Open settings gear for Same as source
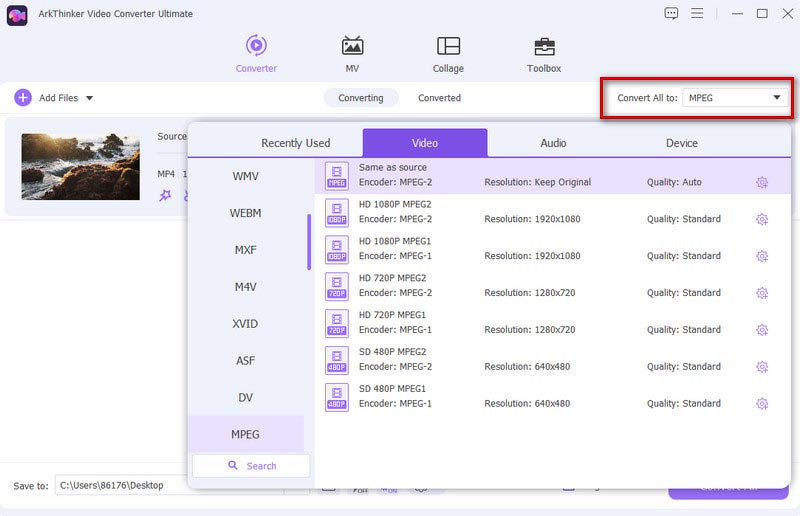The width and height of the screenshot is (800, 516). 762,182
